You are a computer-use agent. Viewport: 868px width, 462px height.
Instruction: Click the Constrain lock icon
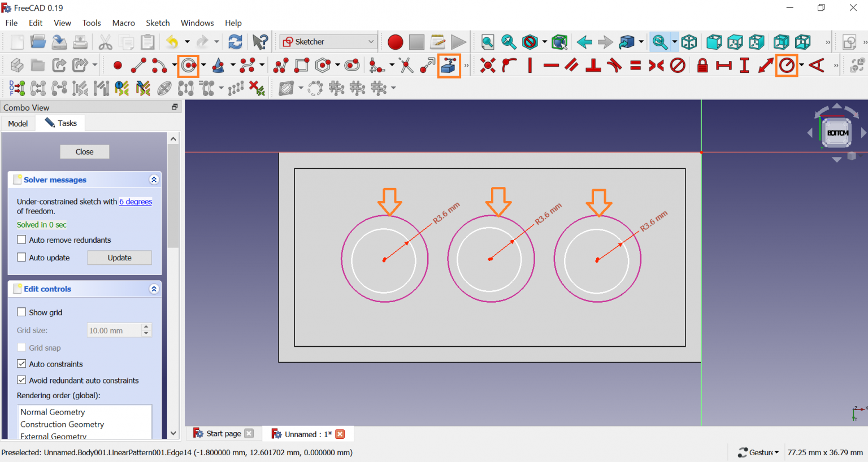tap(702, 66)
